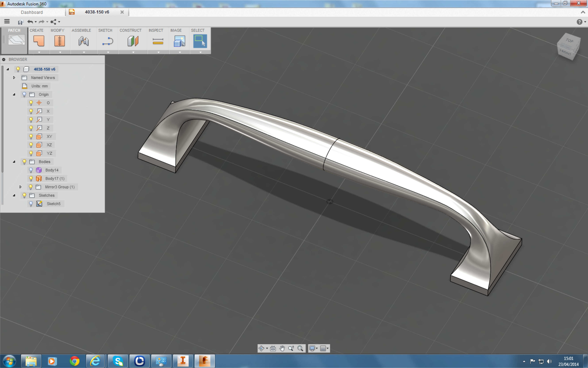
Task: Toggle visibility bulb of YZ plane
Action: coord(31,153)
